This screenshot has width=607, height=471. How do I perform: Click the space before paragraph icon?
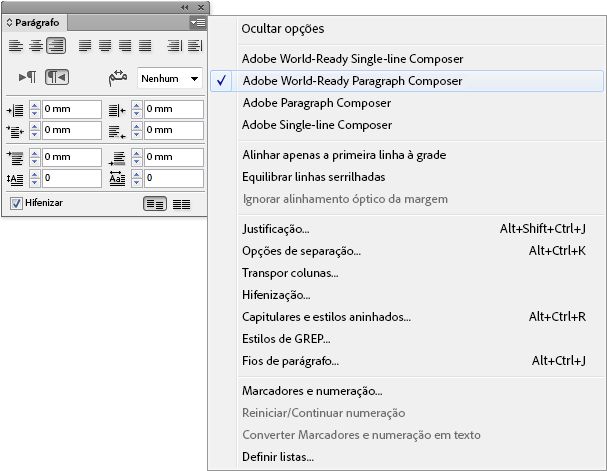[15, 158]
